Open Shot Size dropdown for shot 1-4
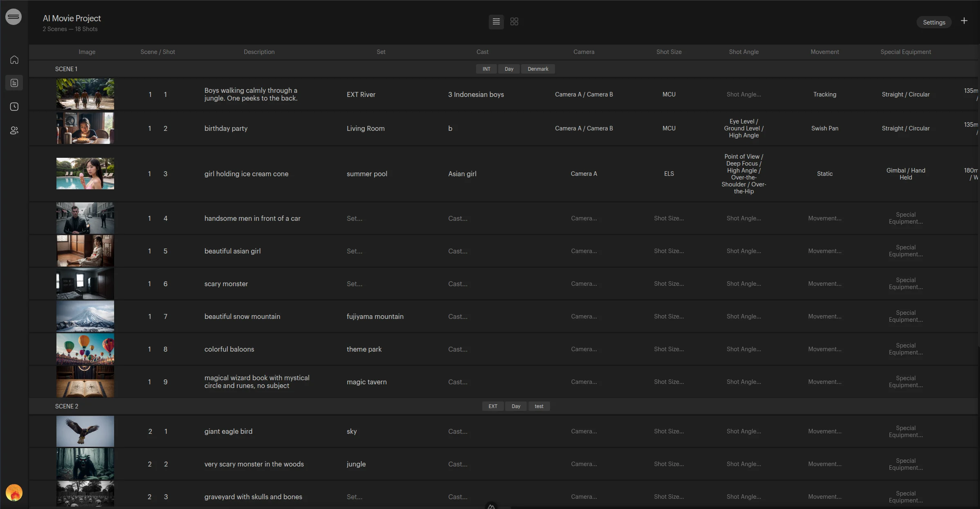The image size is (980, 509). click(x=669, y=218)
